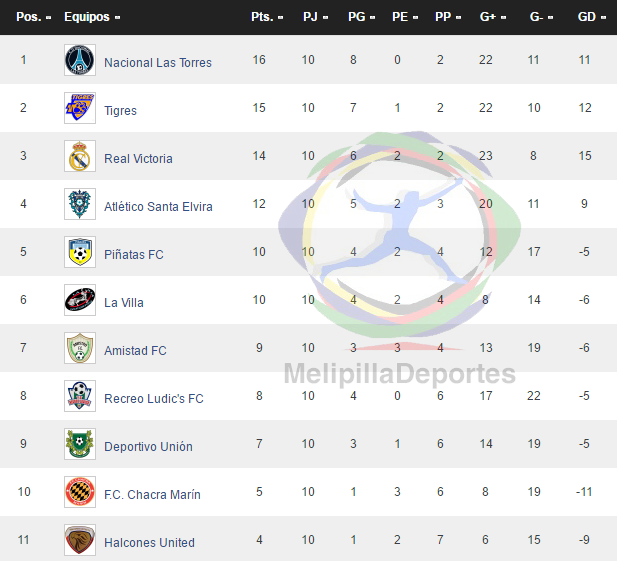The height and width of the screenshot is (561, 617).
Task: Click the Nacional Las Torres team crest
Action: pos(80,60)
